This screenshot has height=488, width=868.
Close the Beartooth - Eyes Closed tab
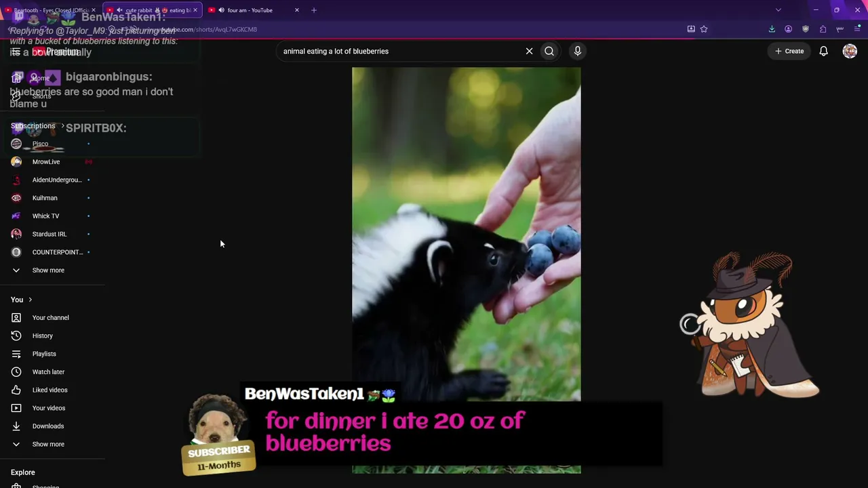point(94,10)
